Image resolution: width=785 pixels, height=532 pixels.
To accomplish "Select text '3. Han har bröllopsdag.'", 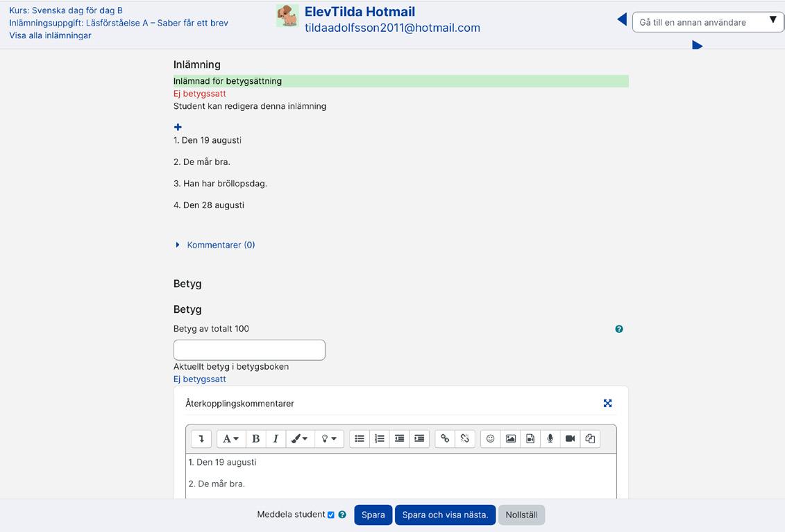I will coord(220,184).
